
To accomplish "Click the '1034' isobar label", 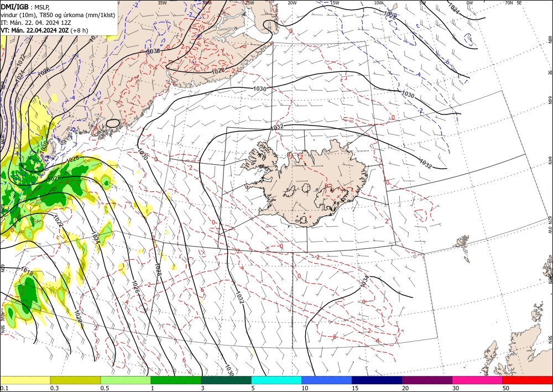I will (x=364, y=281).
